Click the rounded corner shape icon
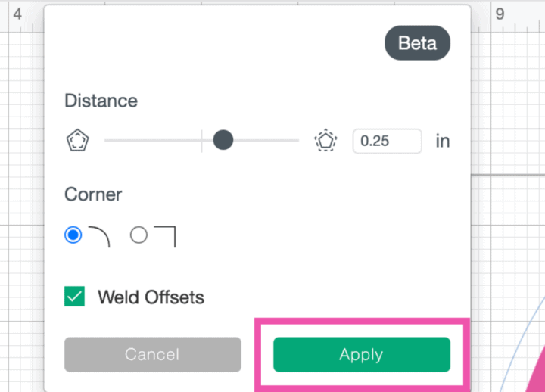 pos(100,236)
